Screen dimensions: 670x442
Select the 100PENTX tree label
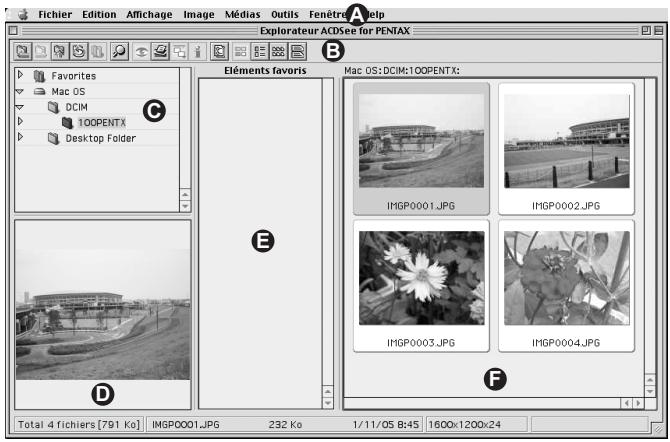(102, 123)
